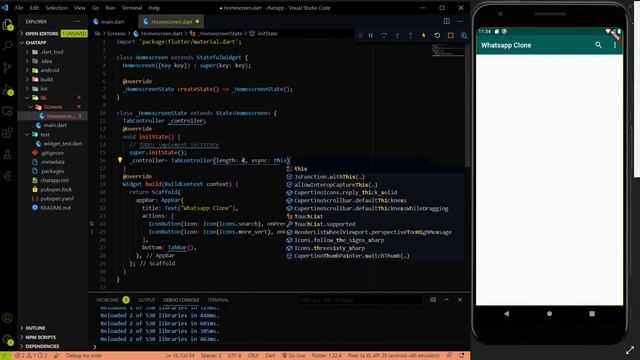This screenshot has width=640, height=360.
Task: Click the lightbulb code action icon
Action: click(120, 160)
